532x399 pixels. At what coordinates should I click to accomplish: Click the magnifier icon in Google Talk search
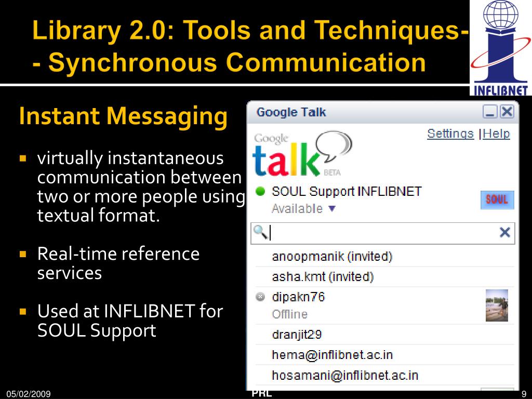260,232
